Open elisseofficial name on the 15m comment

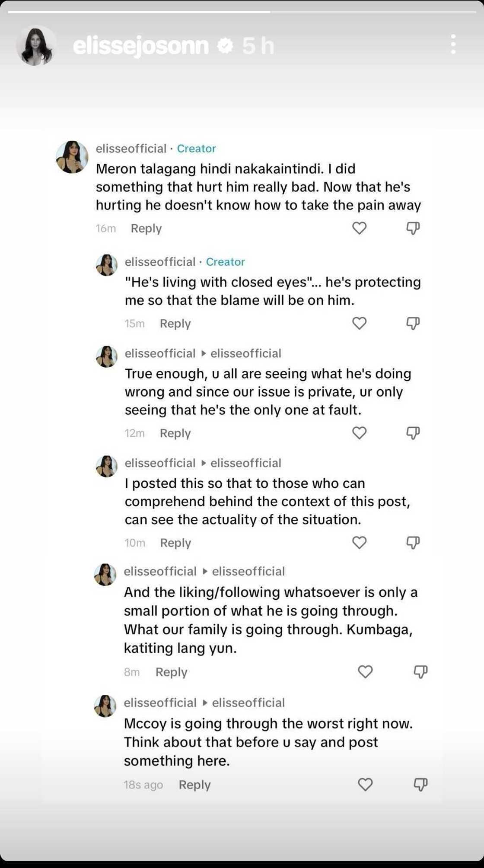point(160,262)
